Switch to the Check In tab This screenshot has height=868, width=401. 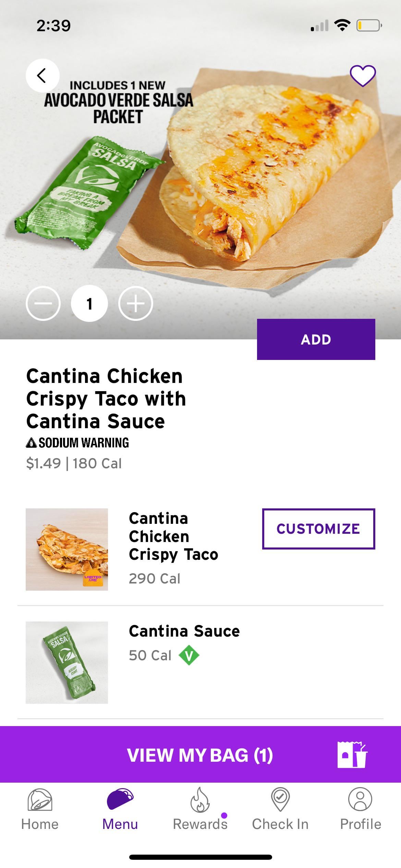click(x=280, y=808)
